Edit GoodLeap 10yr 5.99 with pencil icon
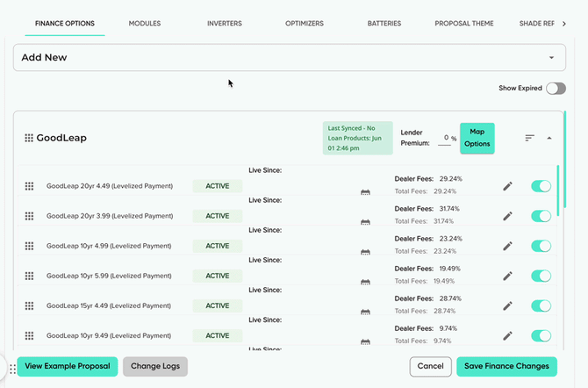This screenshot has height=388, width=588. tap(507, 277)
